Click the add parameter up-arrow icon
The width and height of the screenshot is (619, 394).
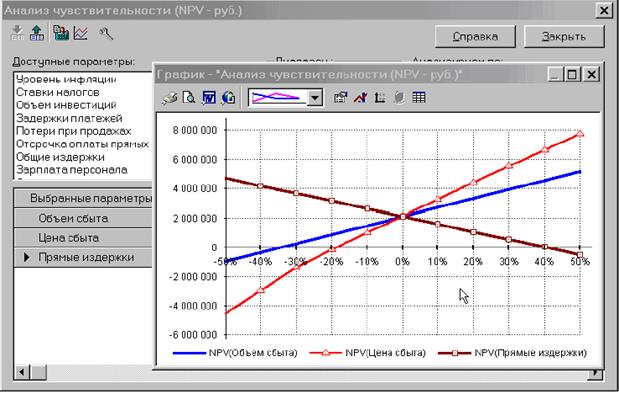pyautogui.click(x=37, y=33)
